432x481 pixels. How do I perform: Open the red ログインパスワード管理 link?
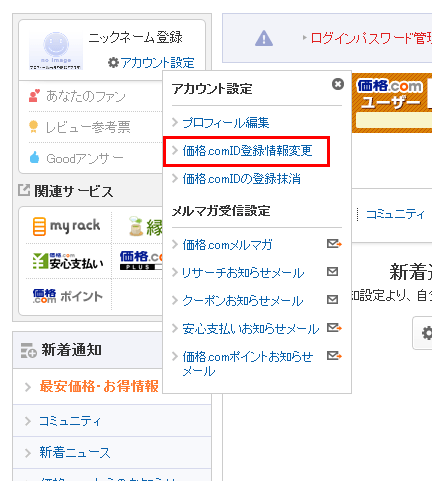371,38
